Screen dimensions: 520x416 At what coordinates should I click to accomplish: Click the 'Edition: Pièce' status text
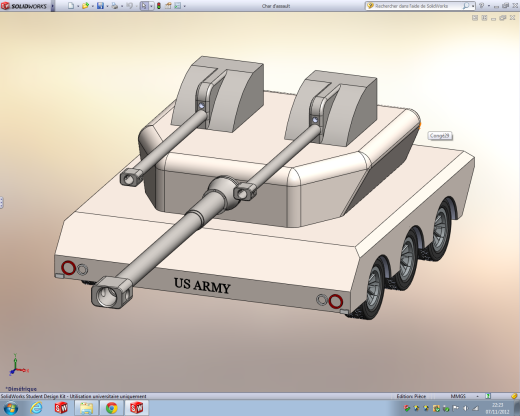[411, 396]
